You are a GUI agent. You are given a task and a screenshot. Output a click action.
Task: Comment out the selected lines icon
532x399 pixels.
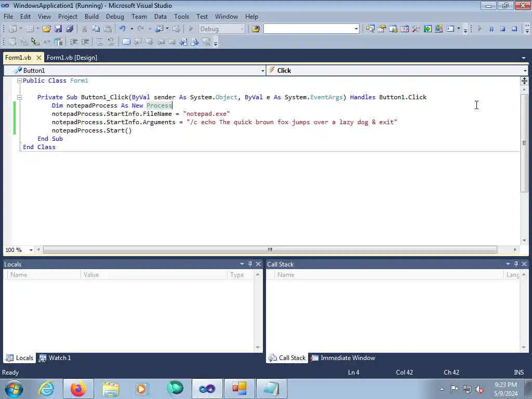coord(99,42)
